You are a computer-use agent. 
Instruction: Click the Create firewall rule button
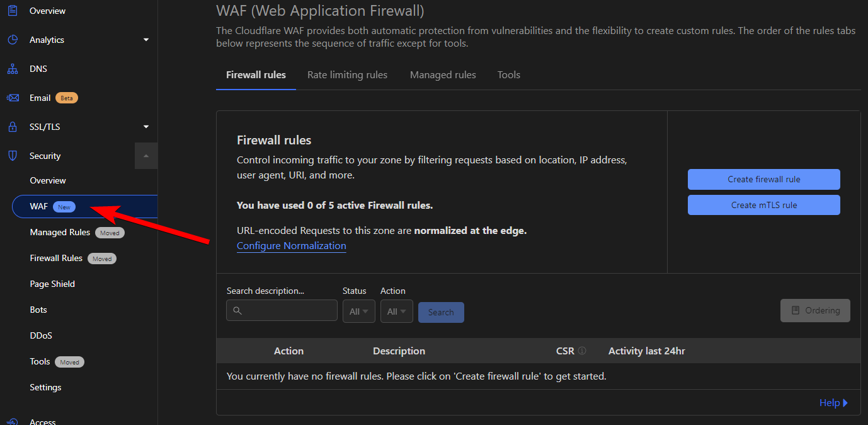(x=763, y=179)
